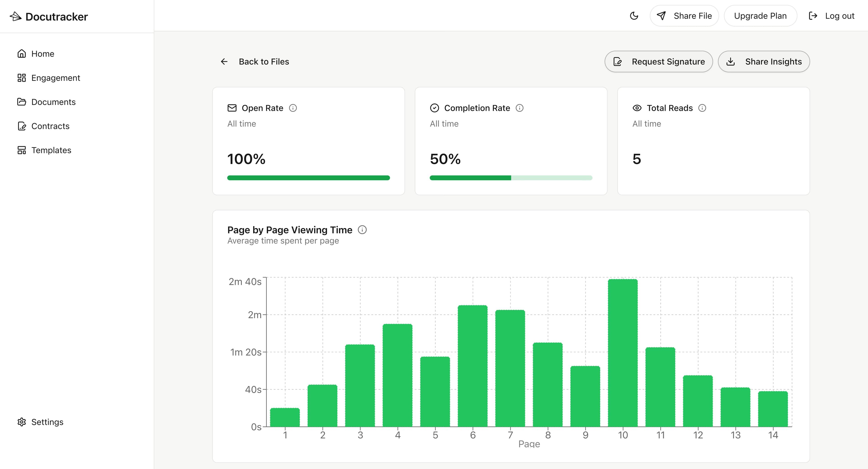This screenshot has width=868, height=469.
Task: Click Request Signature button
Action: pyautogui.click(x=658, y=61)
